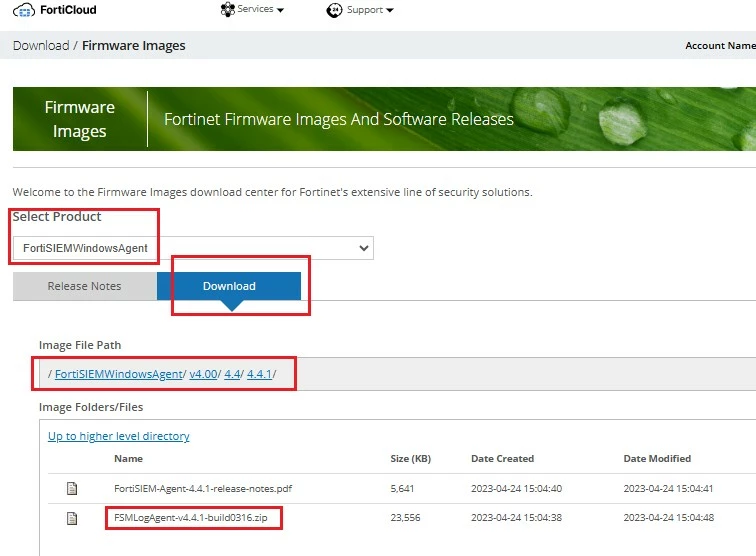Click modified date 2023-04-24 15:04:48
Screen dimensions: 756x556
coord(669,517)
